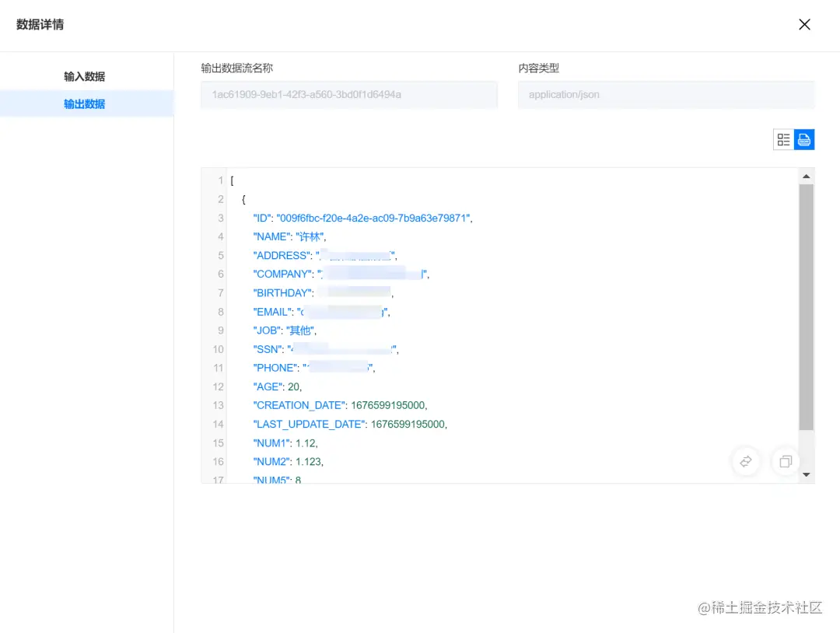This screenshot has width=840, height=633.
Task: Click the opening brace on line 2
Action: (x=243, y=199)
